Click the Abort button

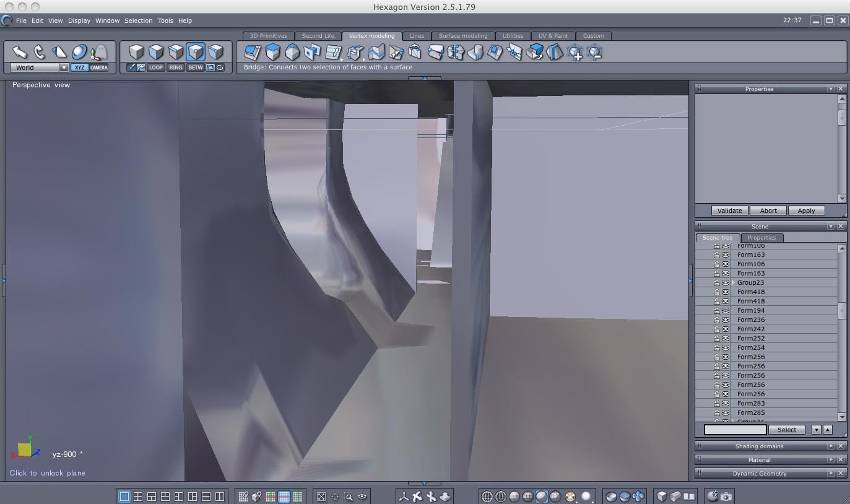(768, 211)
